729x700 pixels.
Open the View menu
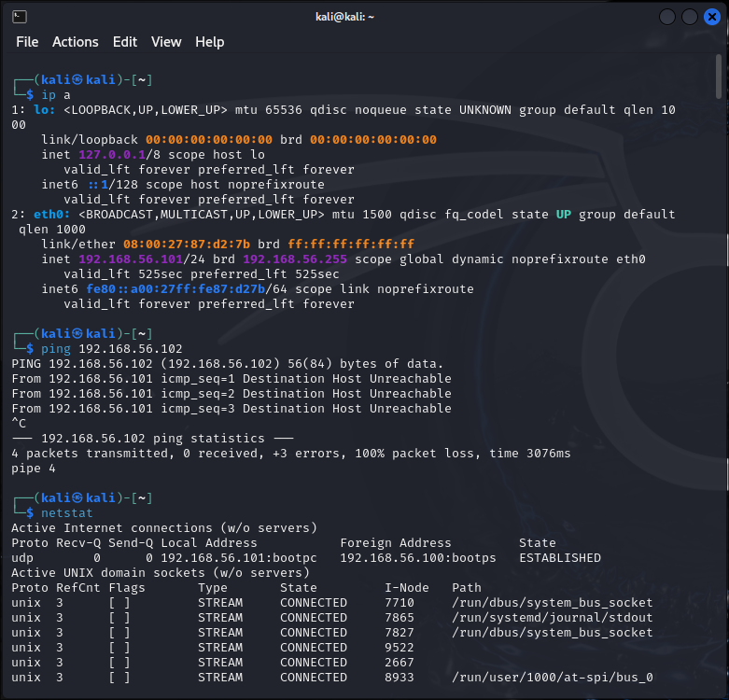[166, 42]
